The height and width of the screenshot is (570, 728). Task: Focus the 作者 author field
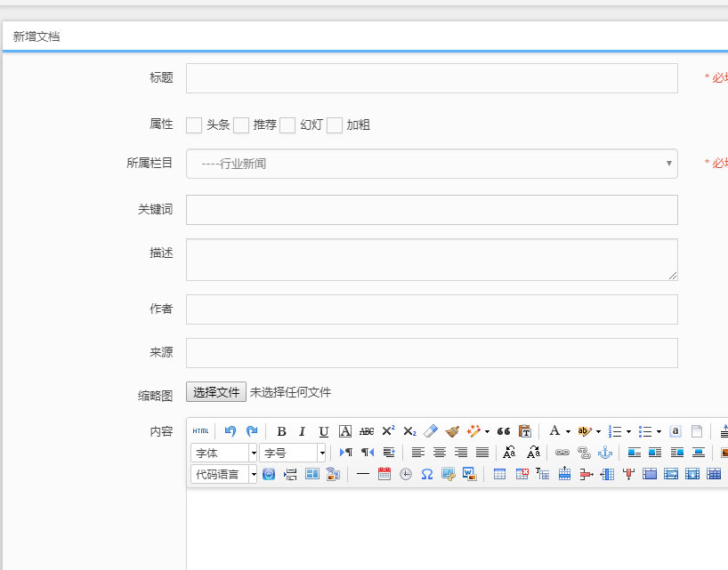click(x=432, y=309)
